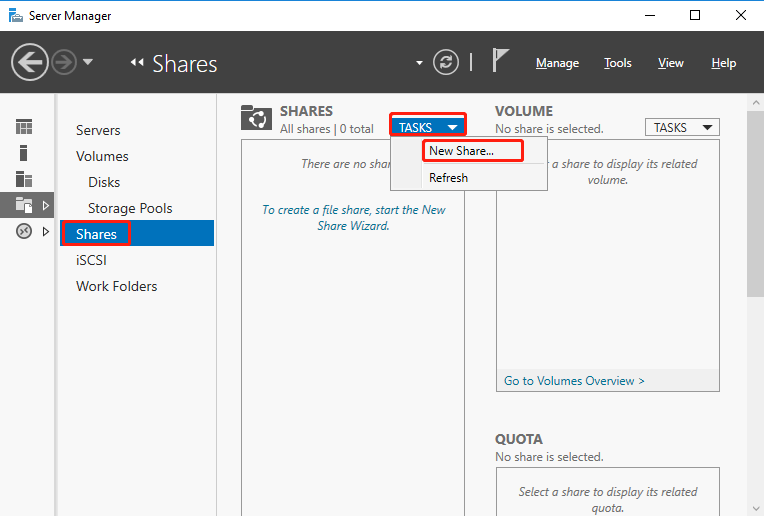Click Go to Volumes Overview link
The width and height of the screenshot is (764, 516).
tap(574, 381)
